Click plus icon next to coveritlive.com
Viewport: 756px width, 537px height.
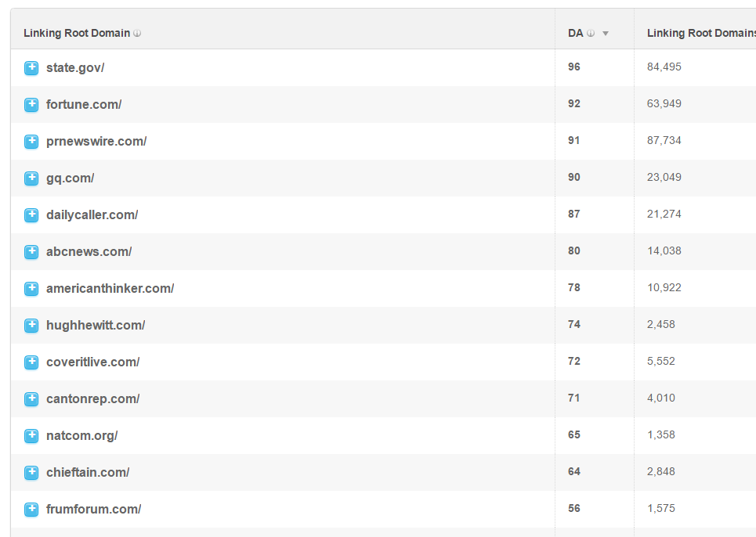coord(31,362)
